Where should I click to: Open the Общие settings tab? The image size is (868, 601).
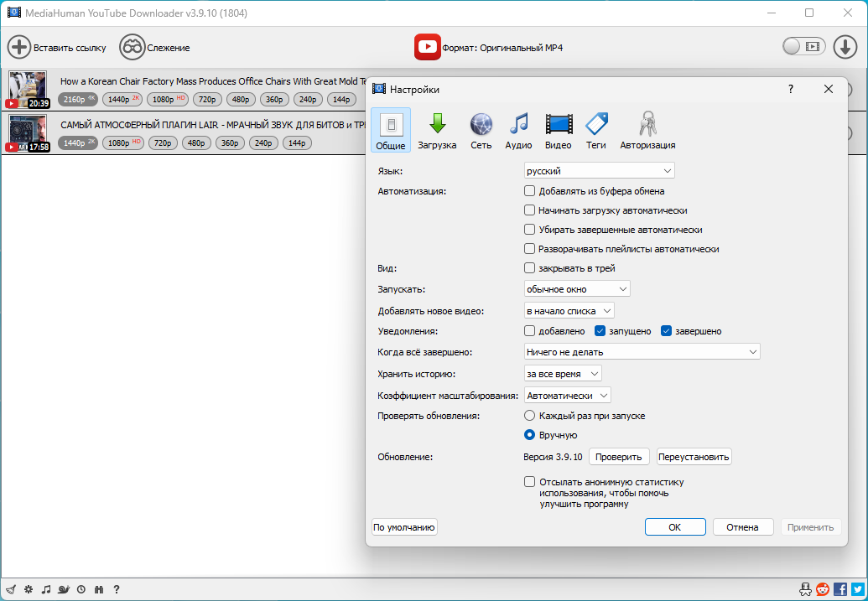[x=391, y=129]
